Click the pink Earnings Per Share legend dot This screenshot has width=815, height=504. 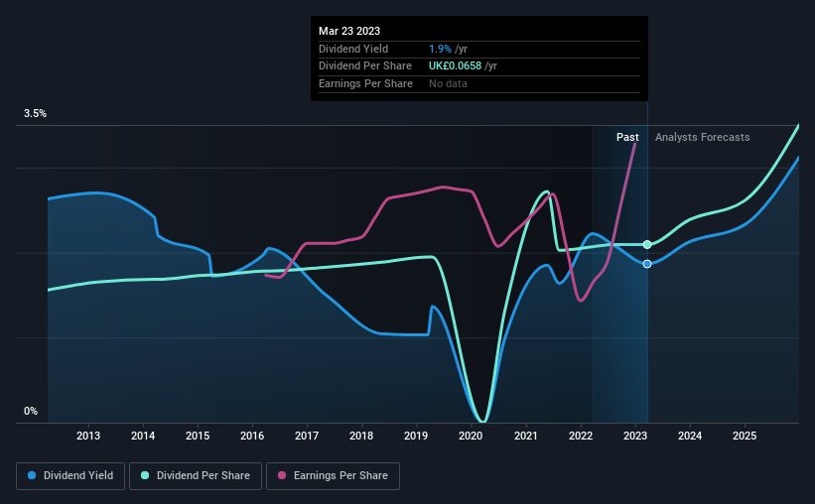tap(282, 475)
